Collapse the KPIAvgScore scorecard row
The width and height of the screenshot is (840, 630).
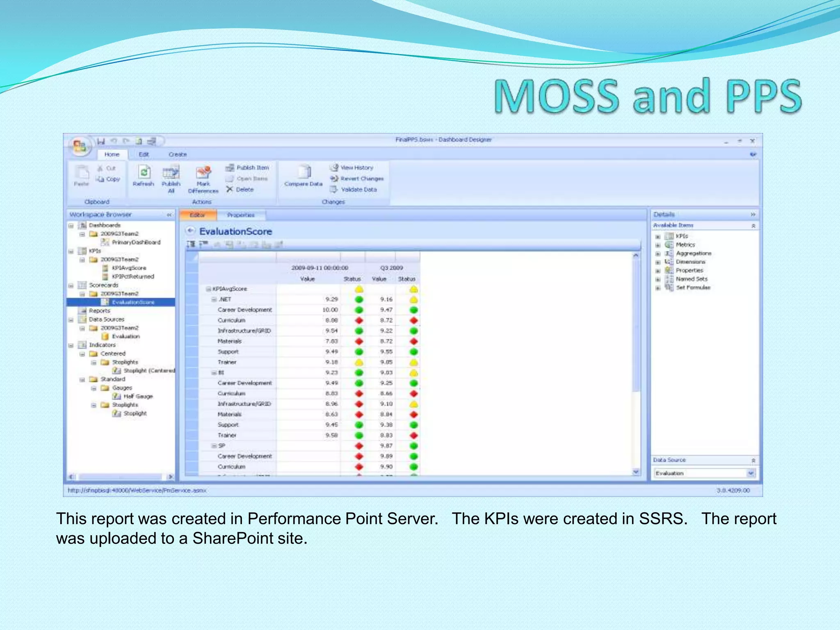click(208, 289)
